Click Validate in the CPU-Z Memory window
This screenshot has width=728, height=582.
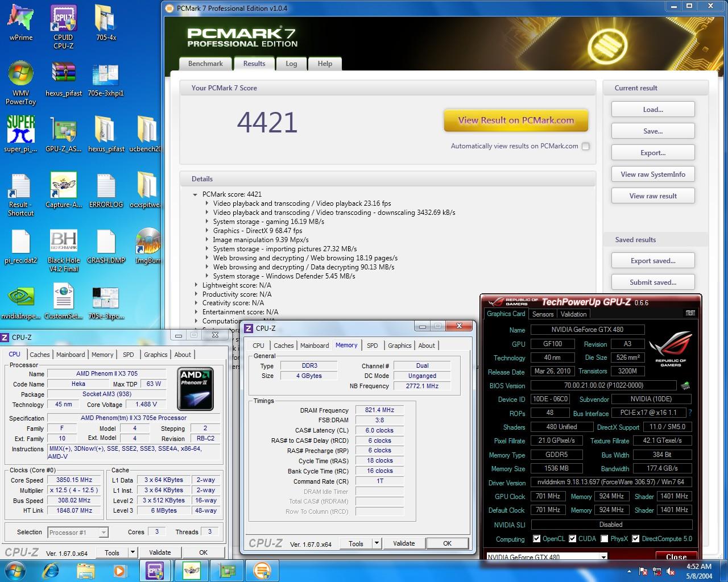click(404, 543)
